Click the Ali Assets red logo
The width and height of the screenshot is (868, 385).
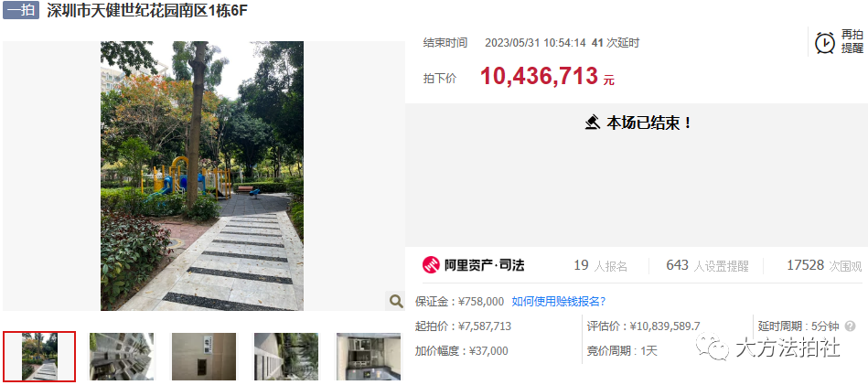point(431,265)
